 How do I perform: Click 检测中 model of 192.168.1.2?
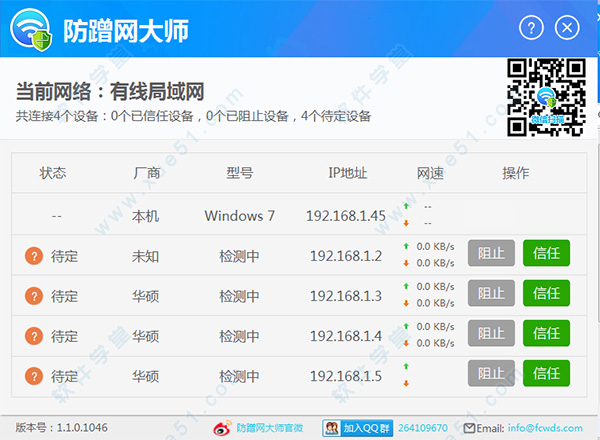tap(239, 256)
